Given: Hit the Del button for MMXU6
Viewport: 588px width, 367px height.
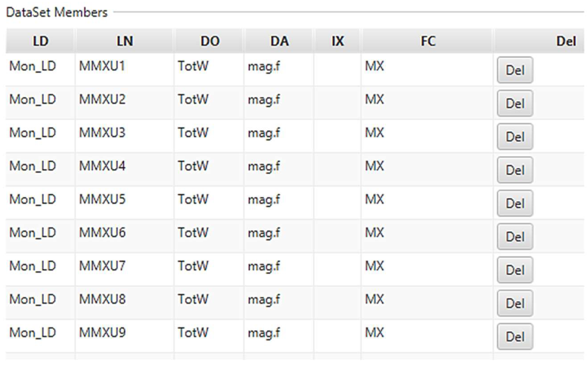Looking at the screenshot, I should click(515, 237).
